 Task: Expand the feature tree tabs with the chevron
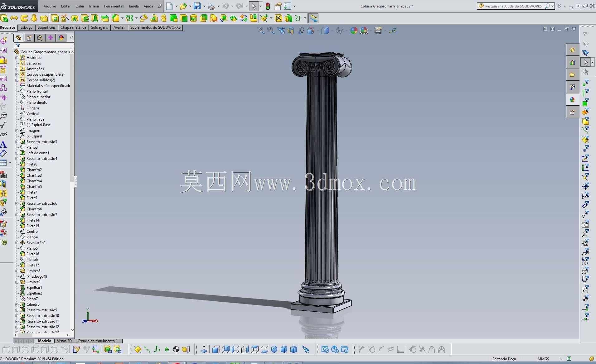click(71, 37)
